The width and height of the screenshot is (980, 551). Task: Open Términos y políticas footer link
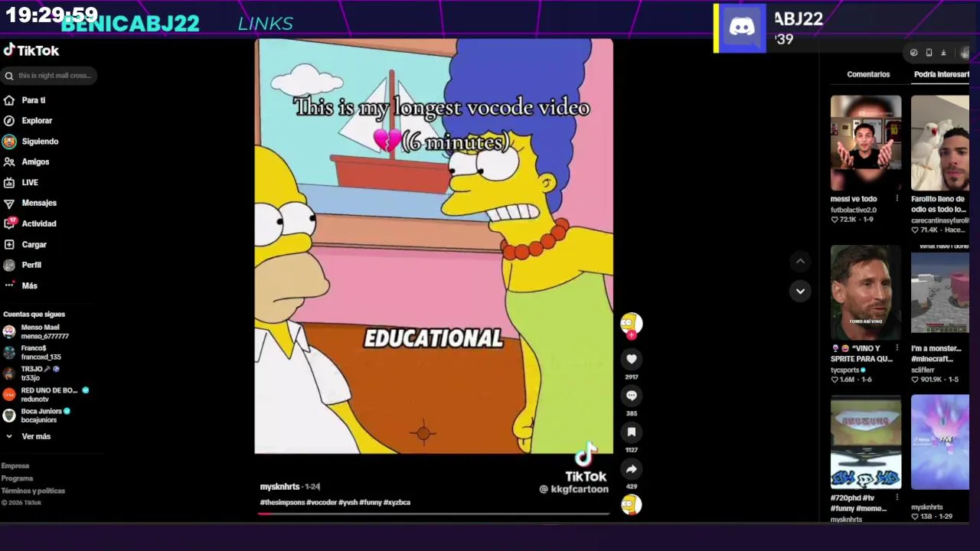tap(33, 491)
